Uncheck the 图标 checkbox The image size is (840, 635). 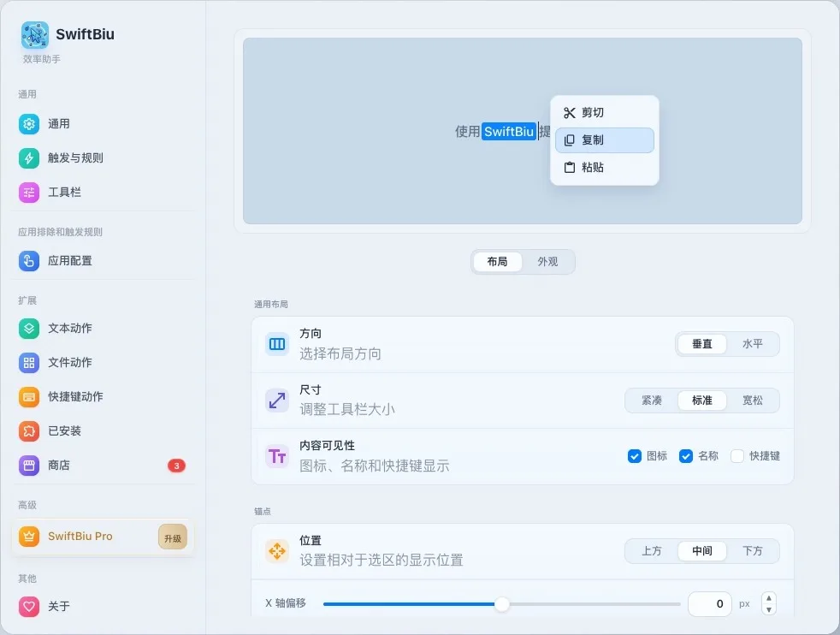pos(635,456)
